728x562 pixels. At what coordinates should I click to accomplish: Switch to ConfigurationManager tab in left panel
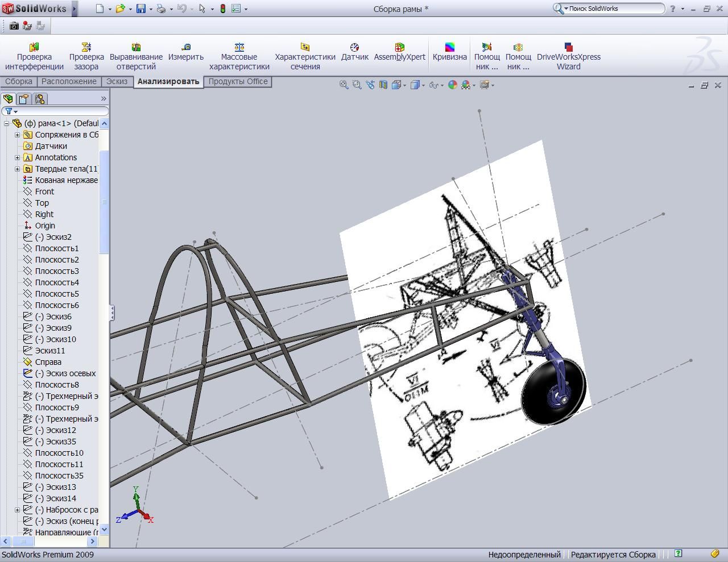click(x=39, y=99)
